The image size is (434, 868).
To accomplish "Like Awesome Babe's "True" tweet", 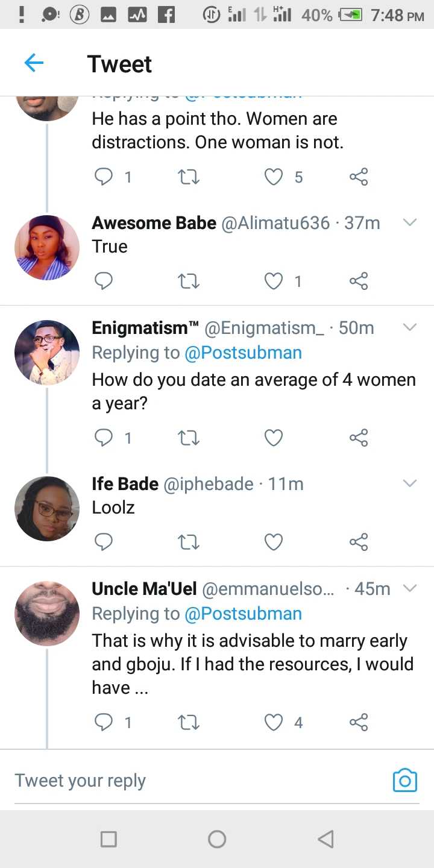I will pyautogui.click(x=274, y=281).
